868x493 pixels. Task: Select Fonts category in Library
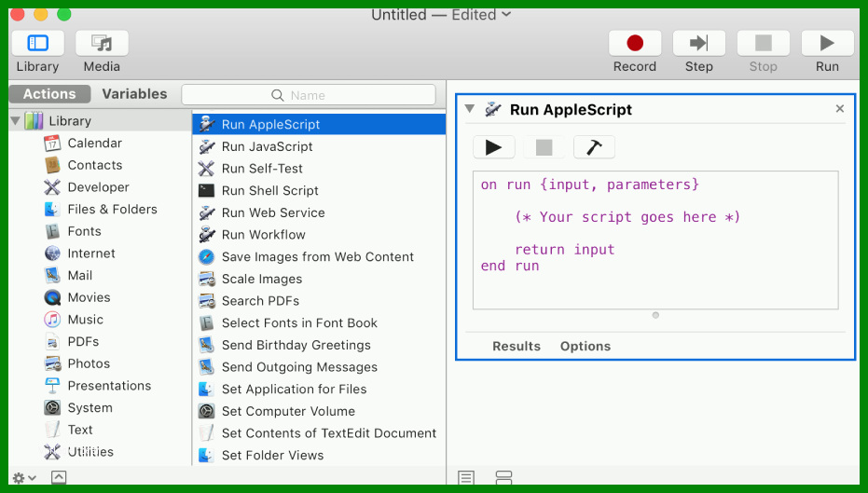pos(84,231)
